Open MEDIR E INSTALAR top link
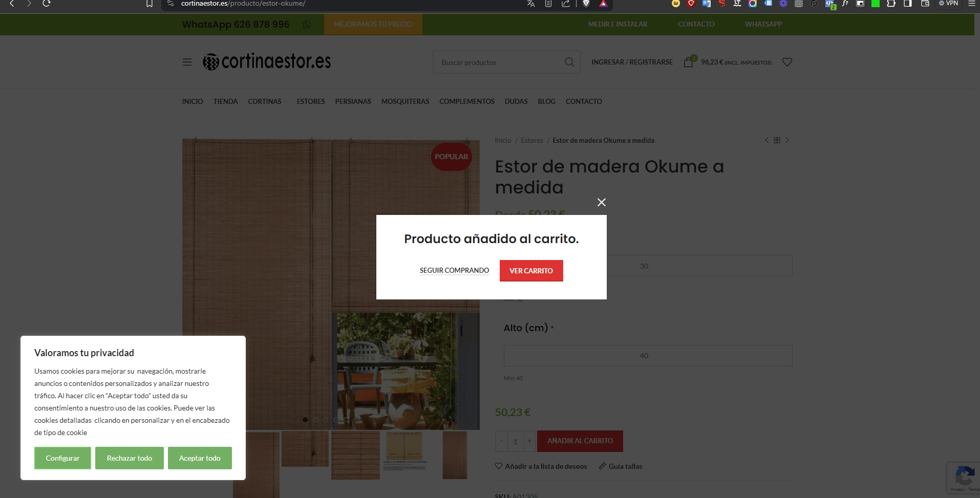 click(x=617, y=24)
